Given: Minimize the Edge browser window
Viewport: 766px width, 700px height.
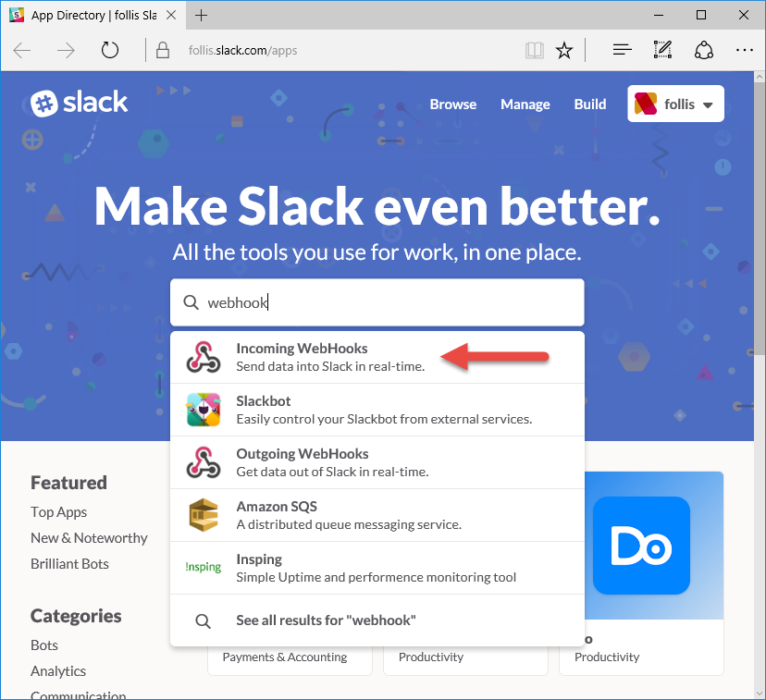Looking at the screenshot, I should point(659,15).
